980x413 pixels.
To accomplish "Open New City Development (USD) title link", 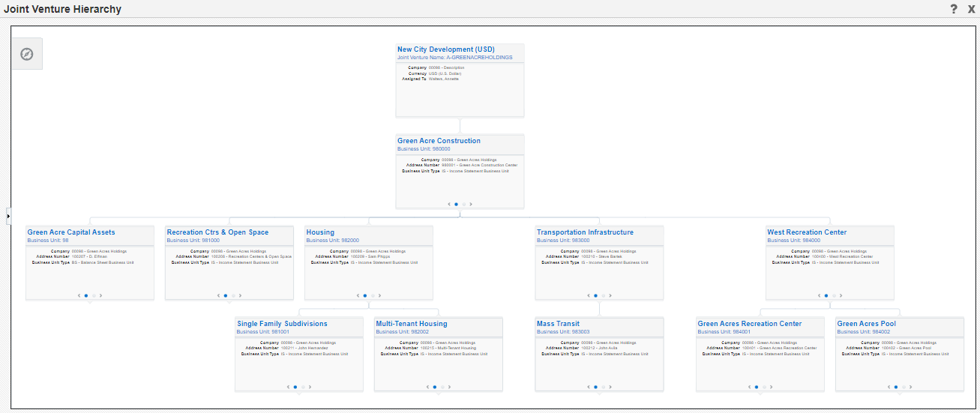I will (446, 49).
